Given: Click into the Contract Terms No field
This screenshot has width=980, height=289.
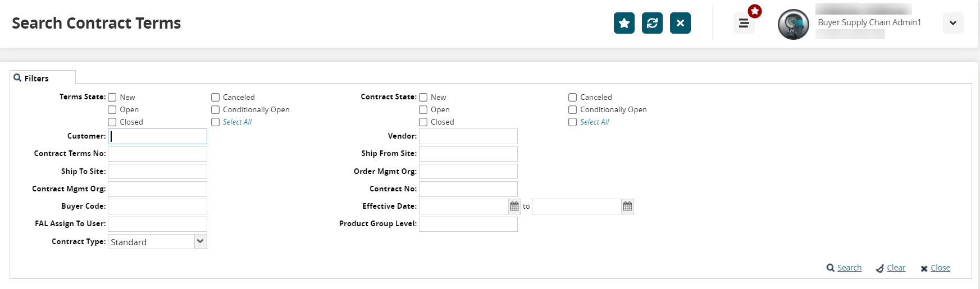Looking at the screenshot, I should tap(157, 154).
